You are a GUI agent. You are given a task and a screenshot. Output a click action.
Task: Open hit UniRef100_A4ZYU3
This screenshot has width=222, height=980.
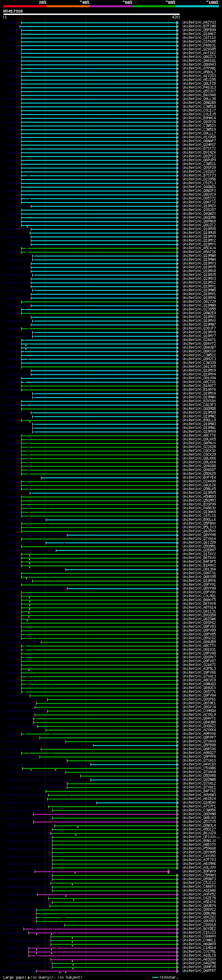pos(199,23)
